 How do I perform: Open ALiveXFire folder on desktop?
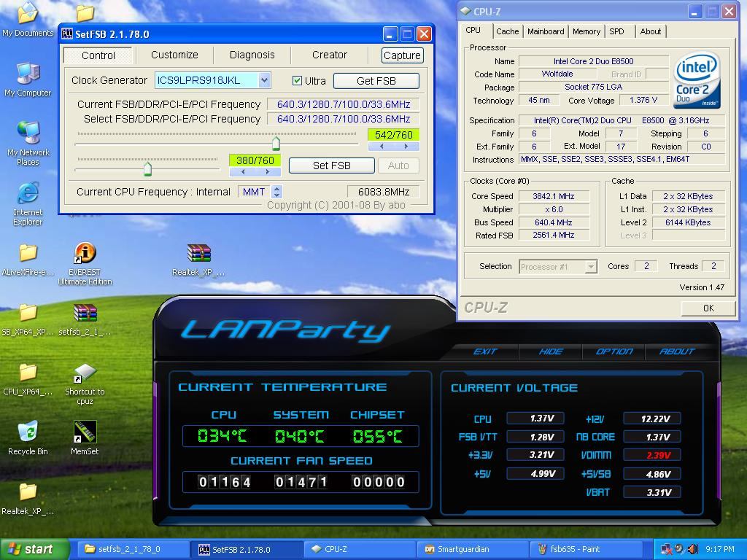(x=28, y=260)
